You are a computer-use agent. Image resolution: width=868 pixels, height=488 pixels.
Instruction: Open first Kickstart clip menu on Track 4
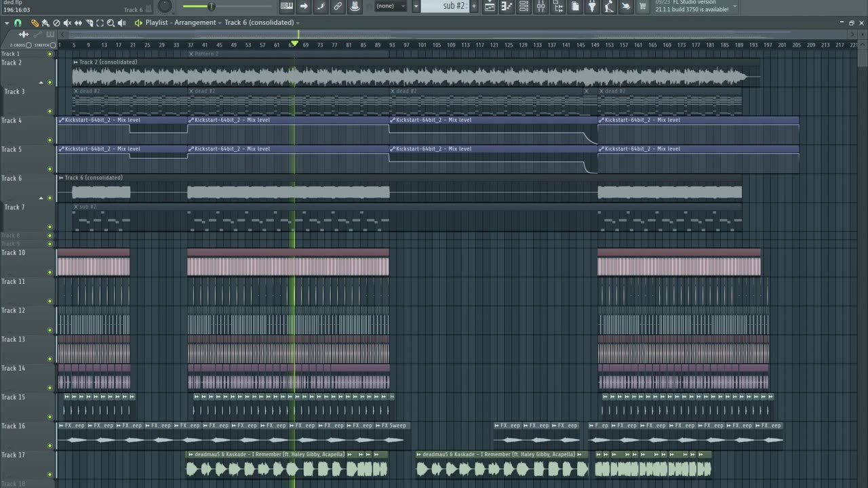pos(61,120)
